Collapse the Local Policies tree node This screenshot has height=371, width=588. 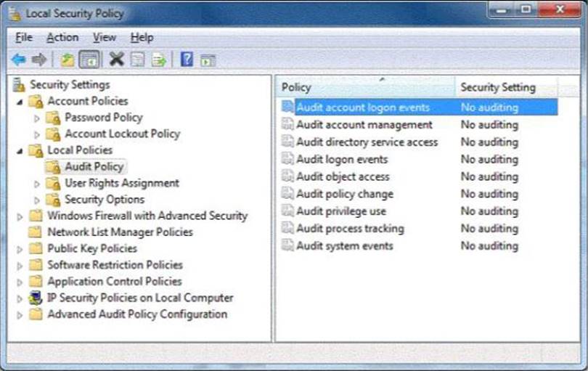pyautogui.click(x=20, y=151)
